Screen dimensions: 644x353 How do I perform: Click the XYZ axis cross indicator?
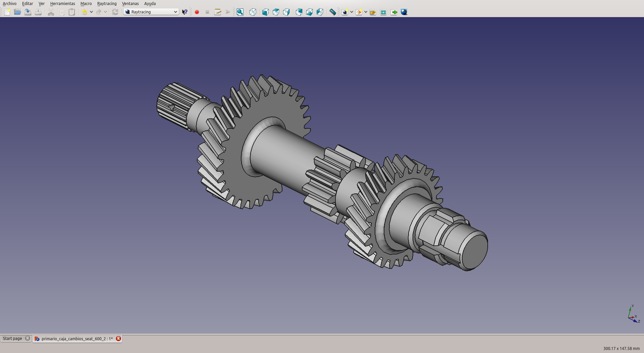pyautogui.click(x=633, y=314)
